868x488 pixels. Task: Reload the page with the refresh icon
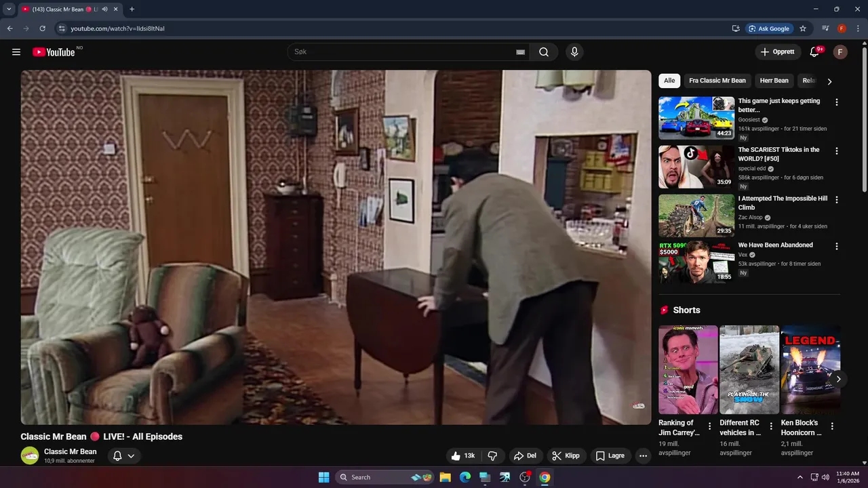(42, 28)
